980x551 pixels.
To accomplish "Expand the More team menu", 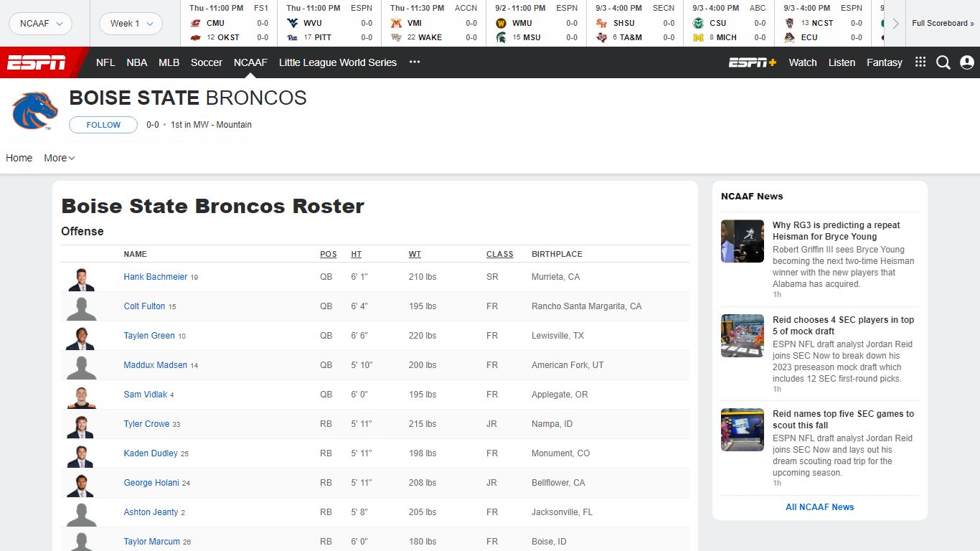I will point(60,158).
